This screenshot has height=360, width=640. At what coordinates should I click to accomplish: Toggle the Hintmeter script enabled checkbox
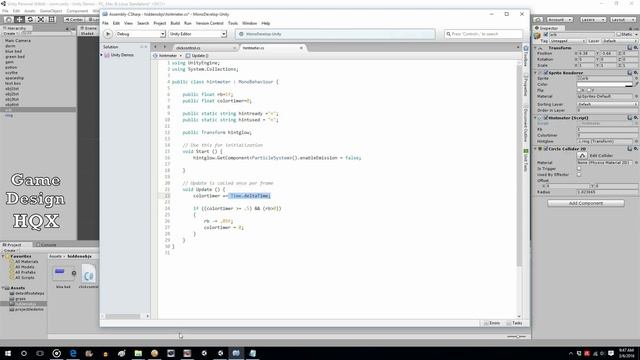(546, 118)
